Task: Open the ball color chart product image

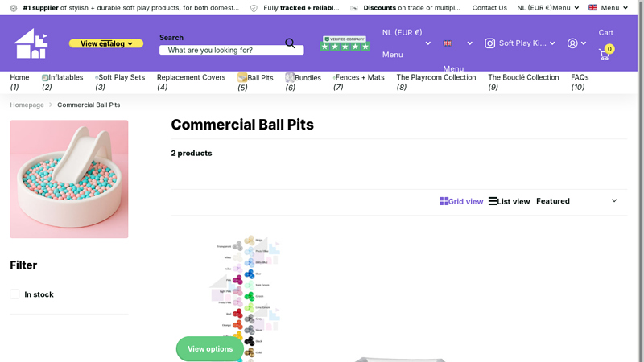Action: click(246, 298)
